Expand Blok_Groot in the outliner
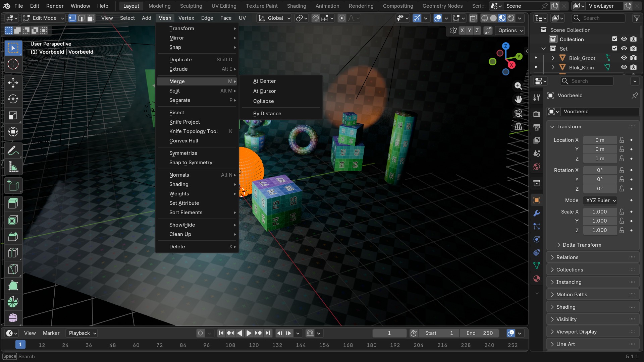Image resolution: width=644 pixels, height=362 pixels. [x=553, y=58]
